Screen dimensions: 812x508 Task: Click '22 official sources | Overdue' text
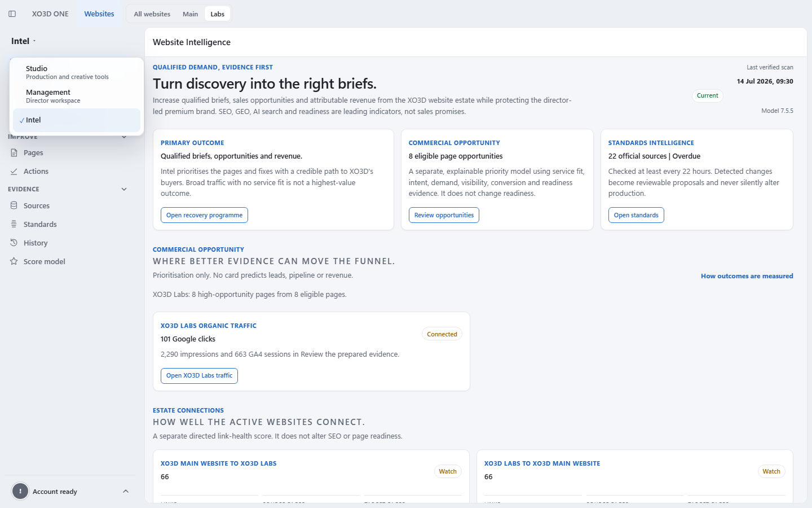pyautogui.click(x=654, y=156)
